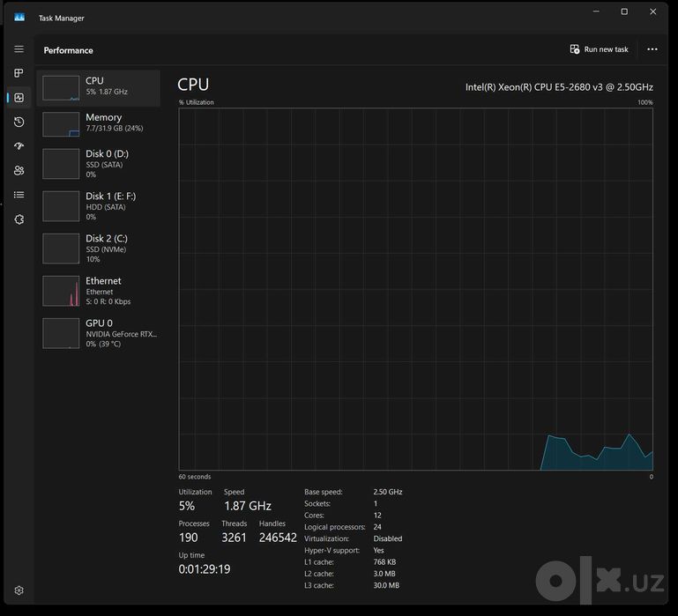Viewport: 678px width, 616px height.
Task: Open the Details page icon
Action: (x=19, y=195)
